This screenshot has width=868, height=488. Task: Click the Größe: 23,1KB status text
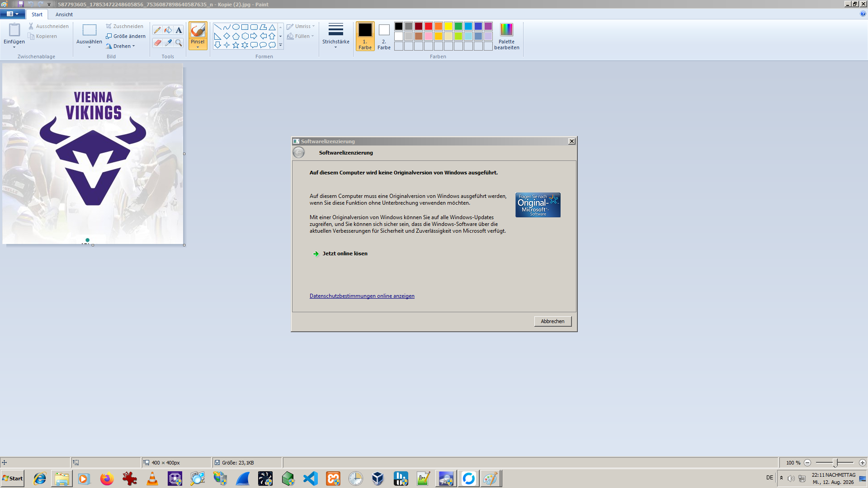click(x=238, y=463)
